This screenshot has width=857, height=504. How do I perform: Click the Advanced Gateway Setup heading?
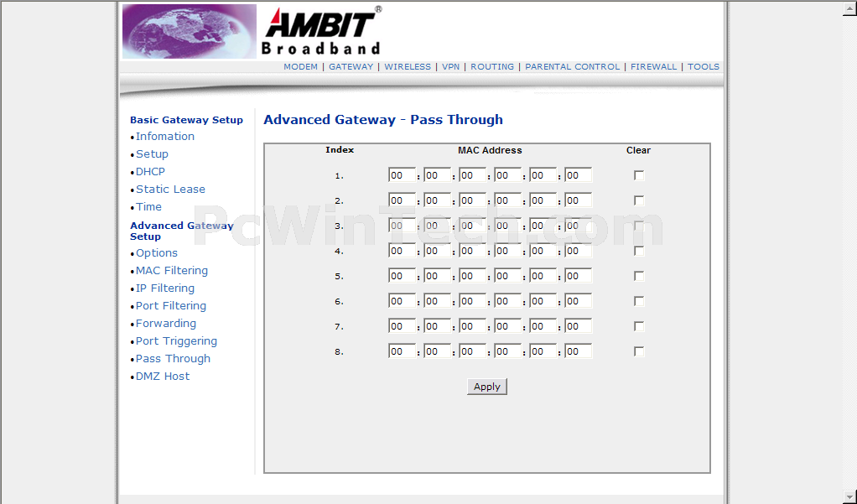click(181, 231)
